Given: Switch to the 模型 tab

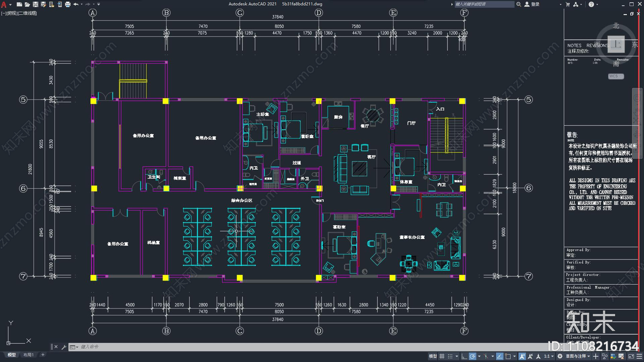Looking at the screenshot, I should click(12, 355).
